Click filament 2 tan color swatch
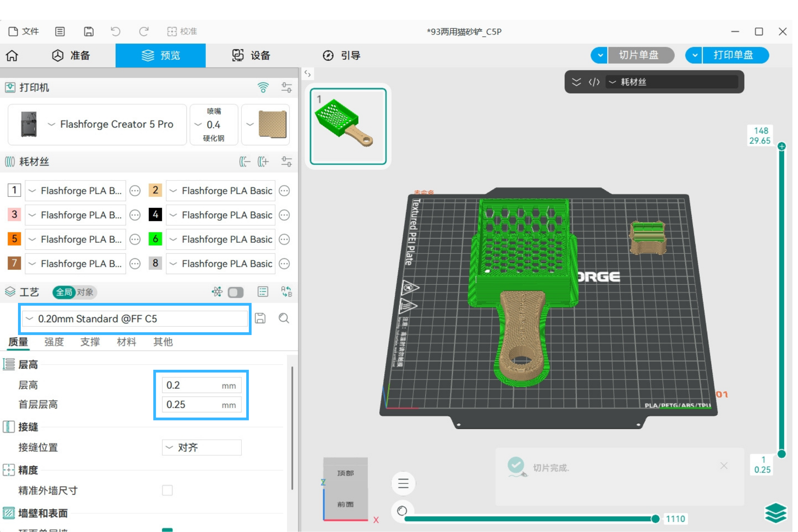The image size is (798, 532). pos(156,191)
